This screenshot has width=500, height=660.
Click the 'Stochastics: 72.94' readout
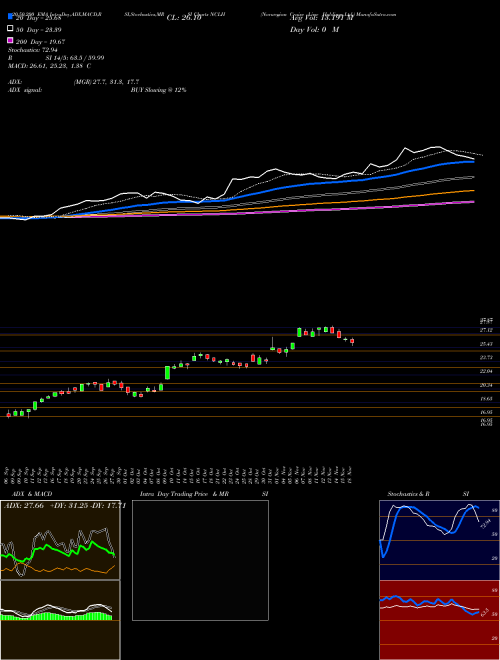point(33,50)
